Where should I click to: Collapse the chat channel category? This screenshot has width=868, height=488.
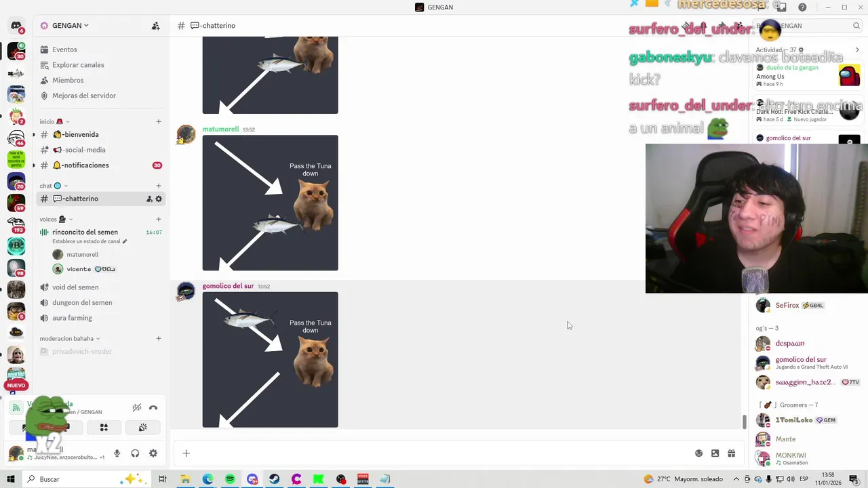(x=53, y=186)
